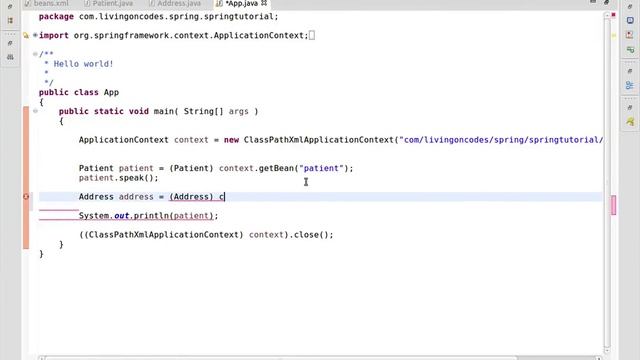This screenshot has width=640, height=360.
Task: Click the second restore icon in the left trim
Action: pyautogui.click(x=10, y=43)
